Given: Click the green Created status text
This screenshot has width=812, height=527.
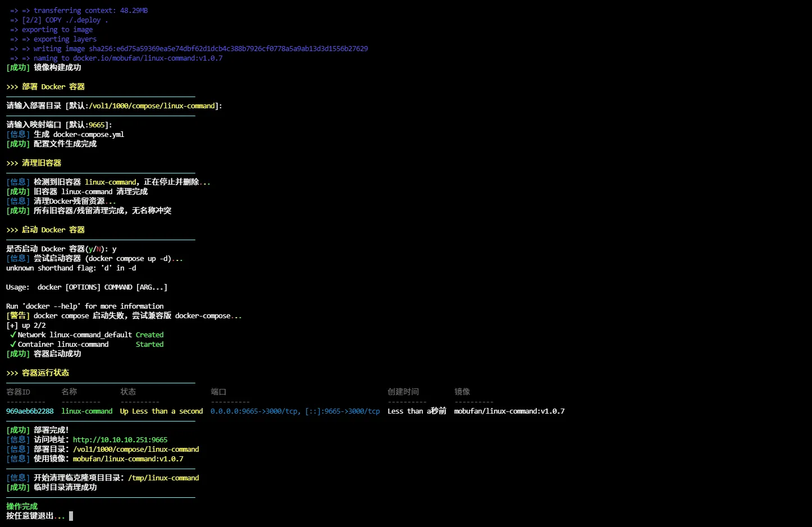Looking at the screenshot, I should click(x=149, y=335).
